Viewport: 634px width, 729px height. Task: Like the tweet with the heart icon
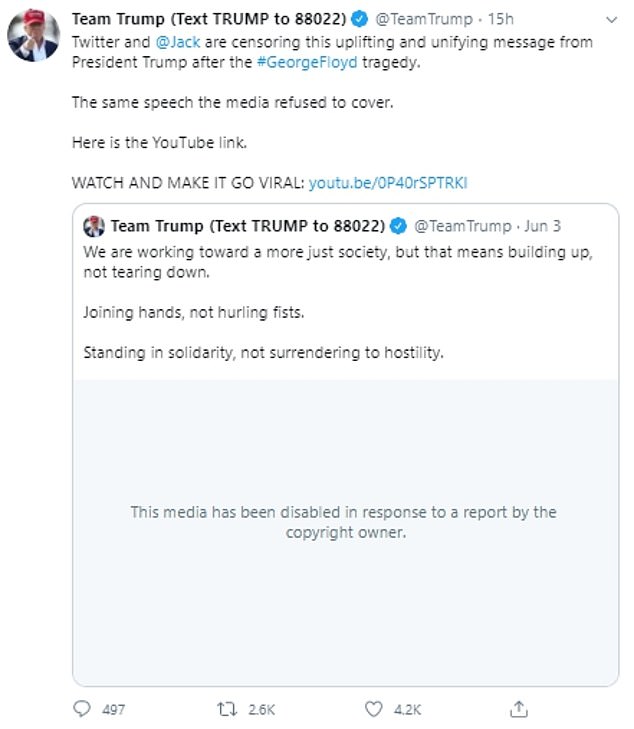point(373,709)
